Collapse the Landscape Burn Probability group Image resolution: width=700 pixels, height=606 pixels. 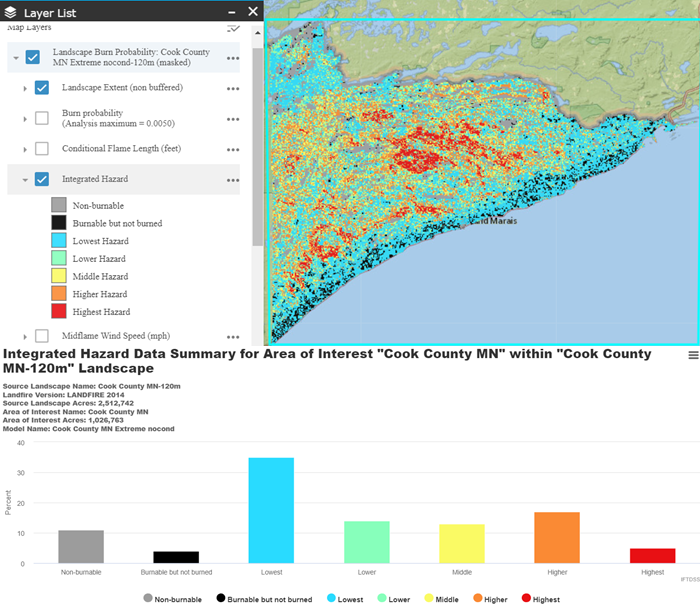tap(16, 58)
